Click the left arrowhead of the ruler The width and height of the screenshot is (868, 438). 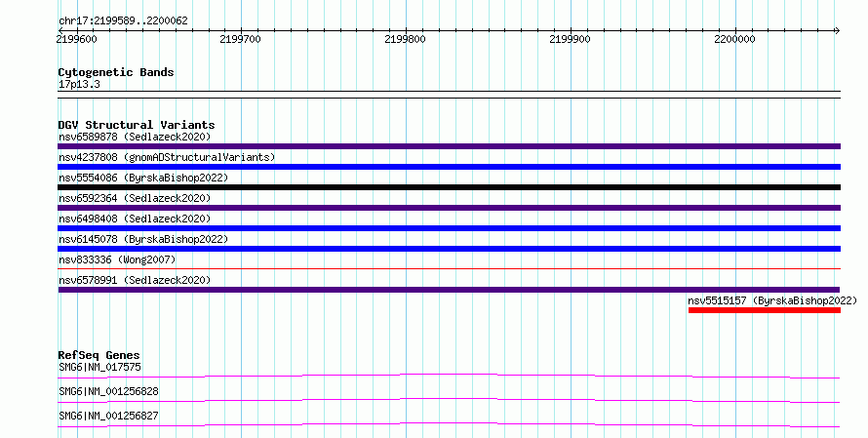60,30
